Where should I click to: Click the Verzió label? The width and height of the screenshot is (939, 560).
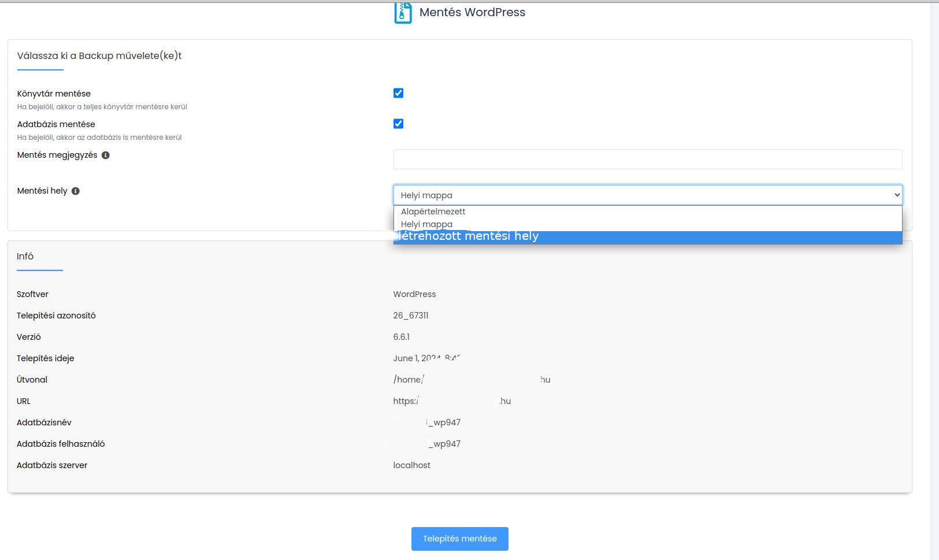tap(29, 337)
